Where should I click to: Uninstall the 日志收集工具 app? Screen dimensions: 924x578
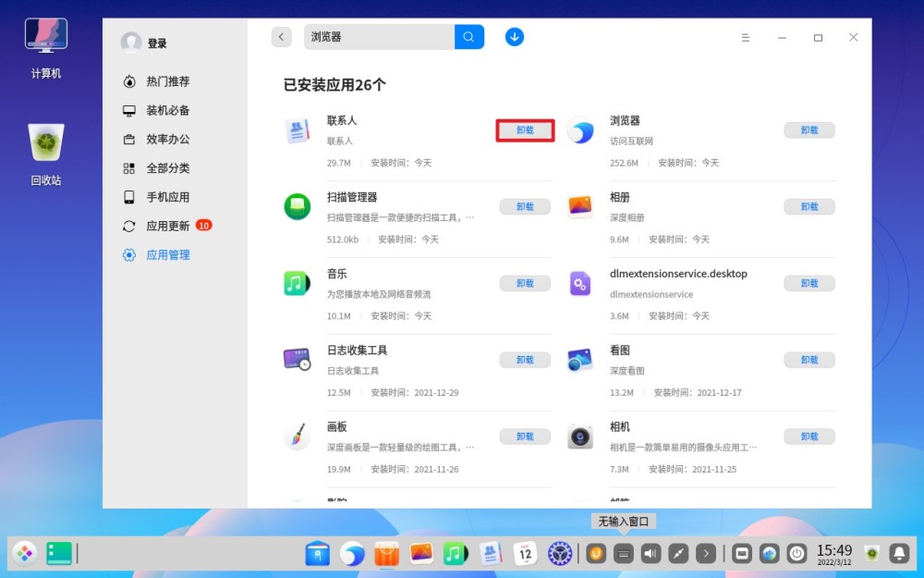click(x=525, y=360)
